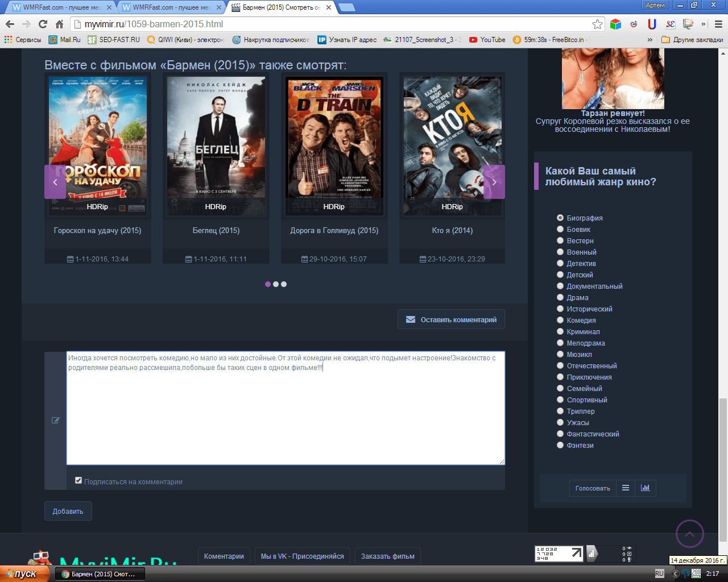Show previous movies with left carousel arrow

pos(55,182)
